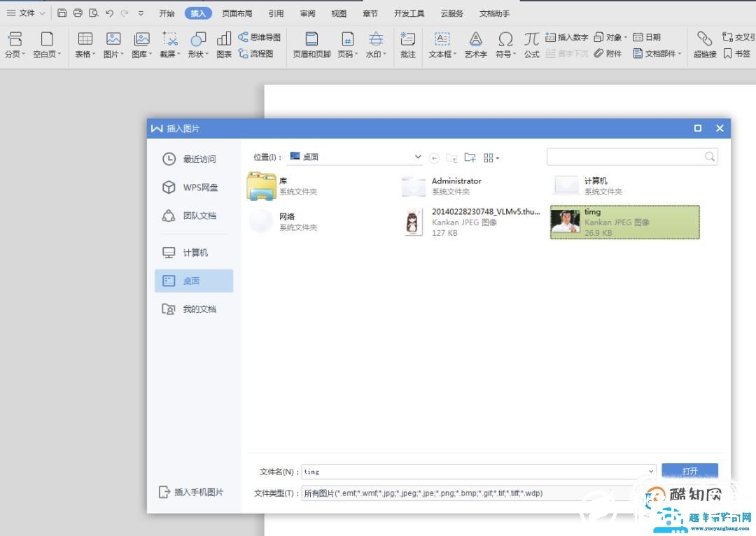This screenshot has height=536, width=756.
Task: Click the save icon in quick access toolbar
Action: point(62,13)
